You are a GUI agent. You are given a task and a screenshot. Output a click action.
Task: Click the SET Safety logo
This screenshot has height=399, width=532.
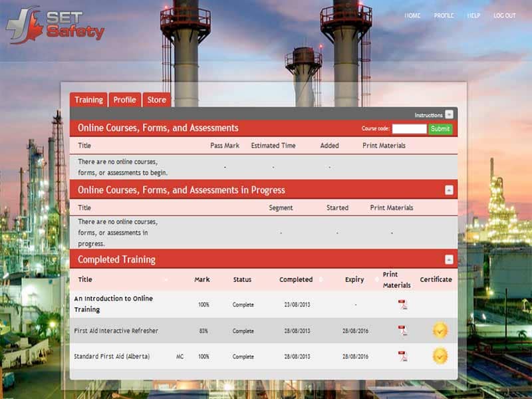click(55, 25)
